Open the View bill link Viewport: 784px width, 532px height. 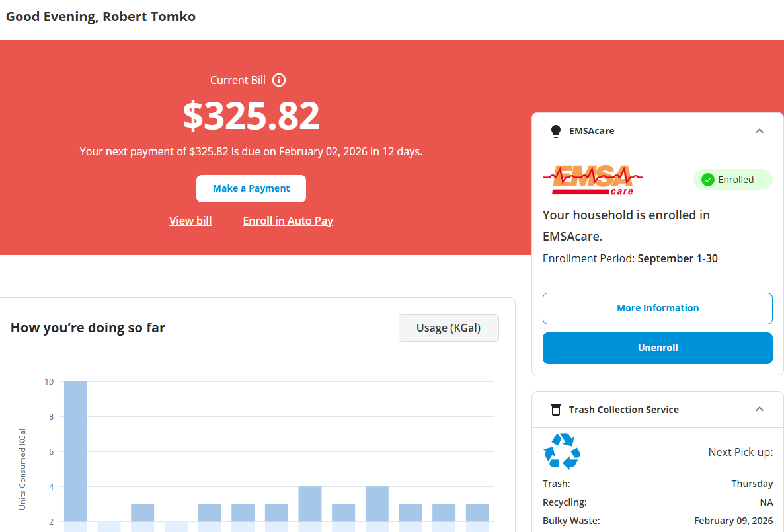190,221
